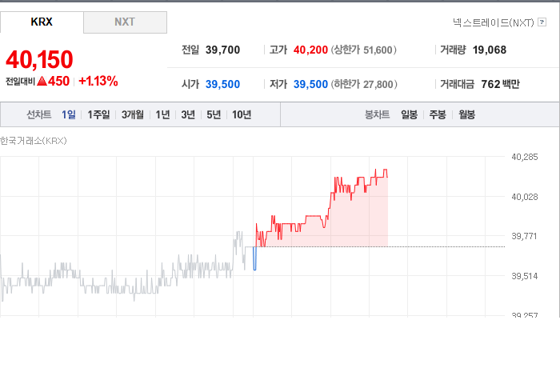Click the previous close value 39,700
The height and width of the screenshot is (392, 560).
point(222,50)
